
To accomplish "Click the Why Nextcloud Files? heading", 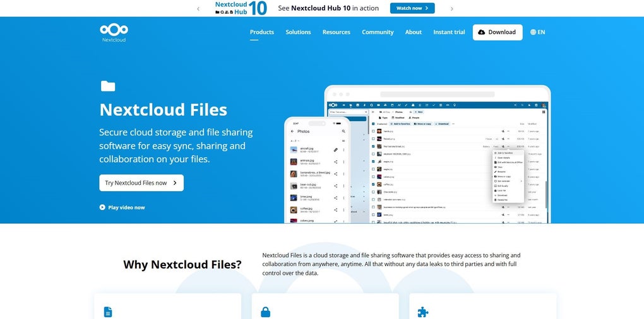I will [182, 264].
